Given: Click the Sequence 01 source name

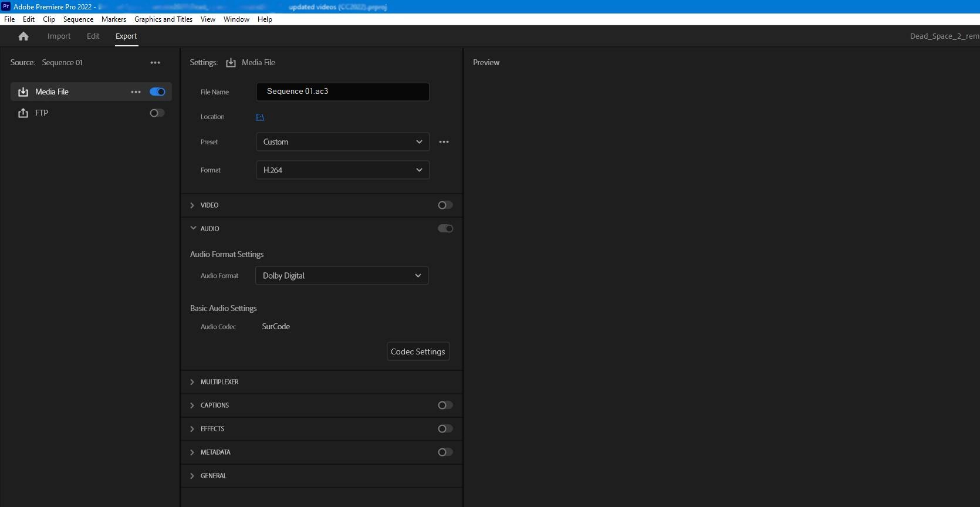Looking at the screenshot, I should click(x=62, y=63).
